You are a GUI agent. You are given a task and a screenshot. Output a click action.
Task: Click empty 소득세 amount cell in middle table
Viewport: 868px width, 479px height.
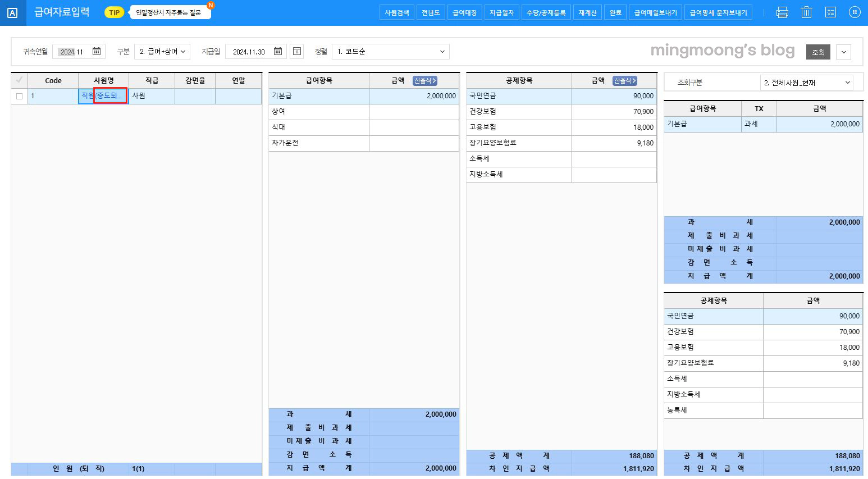click(x=614, y=159)
